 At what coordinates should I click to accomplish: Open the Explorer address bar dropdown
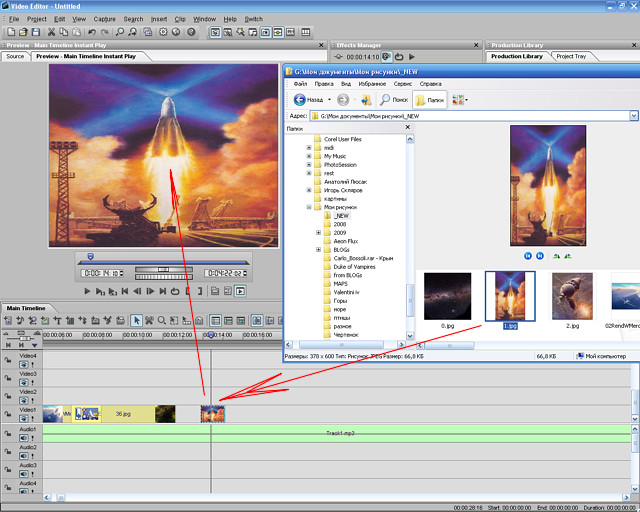633,116
